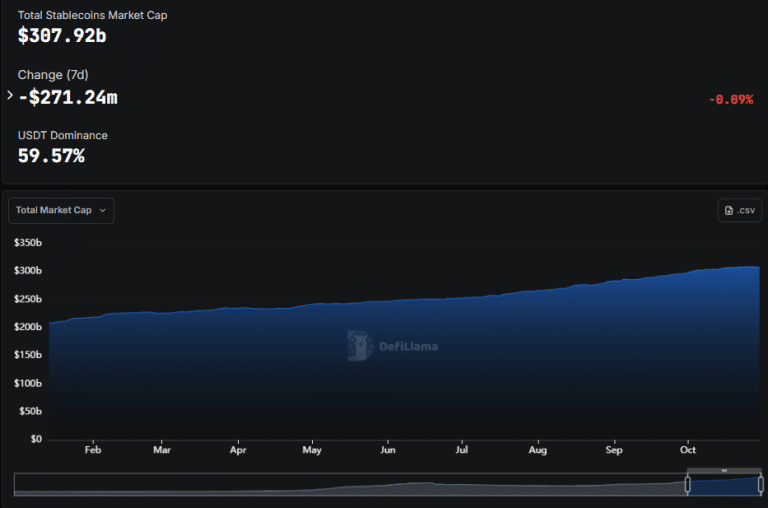
Task: Click the small grip above the range selection
Action: point(724,471)
